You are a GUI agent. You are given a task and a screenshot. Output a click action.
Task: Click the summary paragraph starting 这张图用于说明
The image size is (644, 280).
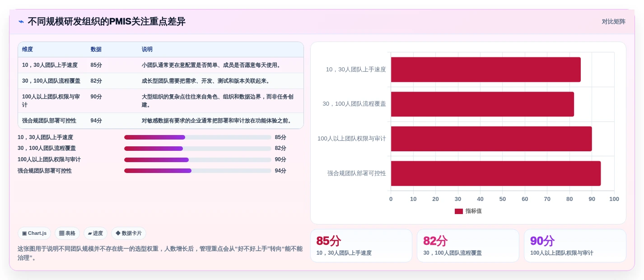160,253
